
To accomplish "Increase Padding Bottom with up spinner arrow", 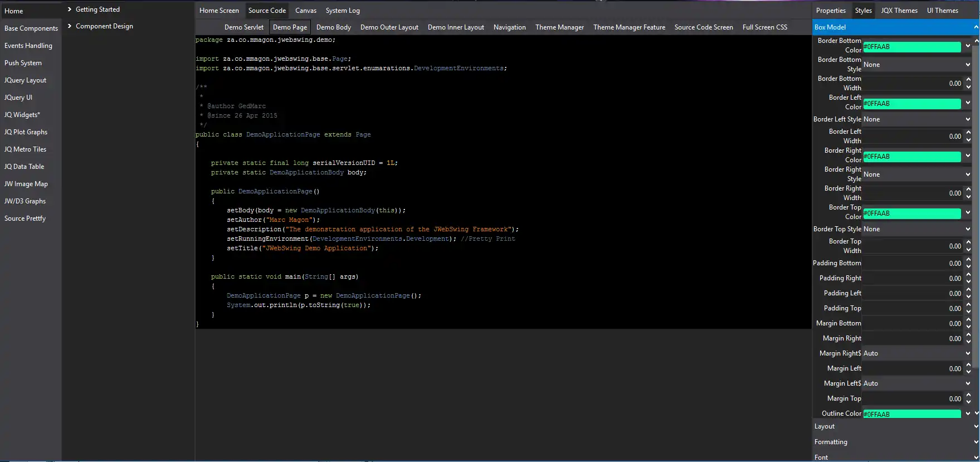I will point(968,260).
